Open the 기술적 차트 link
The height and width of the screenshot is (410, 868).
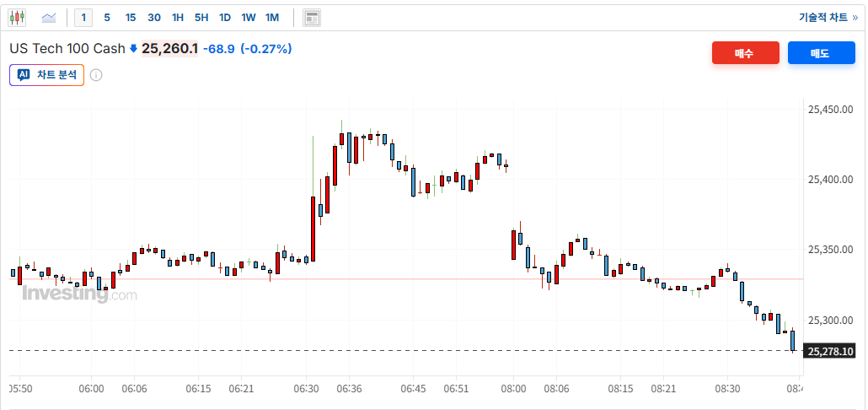(828, 17)
